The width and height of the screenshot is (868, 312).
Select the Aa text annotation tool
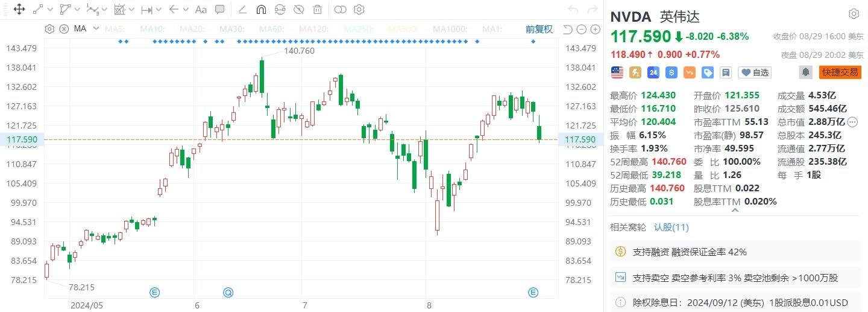pyautogui.click(x=201, y=9)
